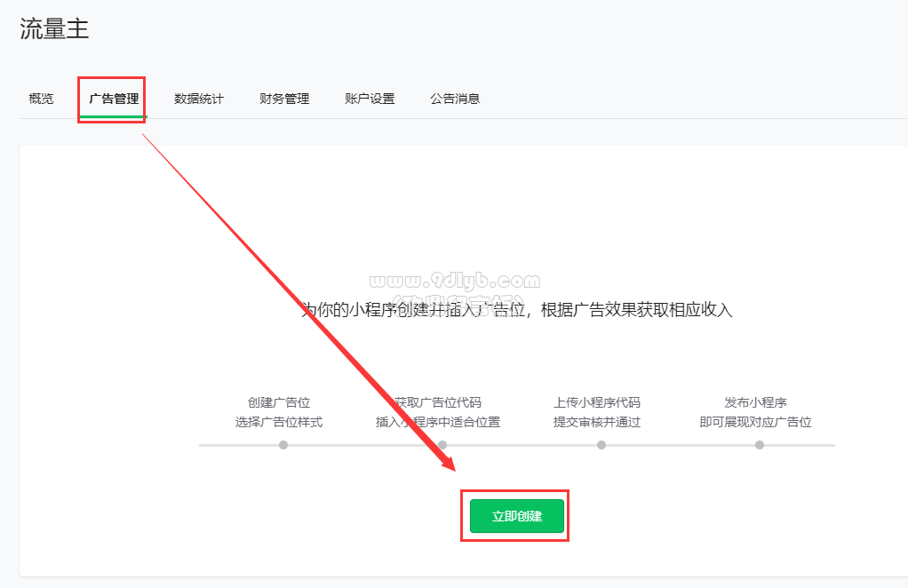Click the 创建广告位 step title

(279, 402)
